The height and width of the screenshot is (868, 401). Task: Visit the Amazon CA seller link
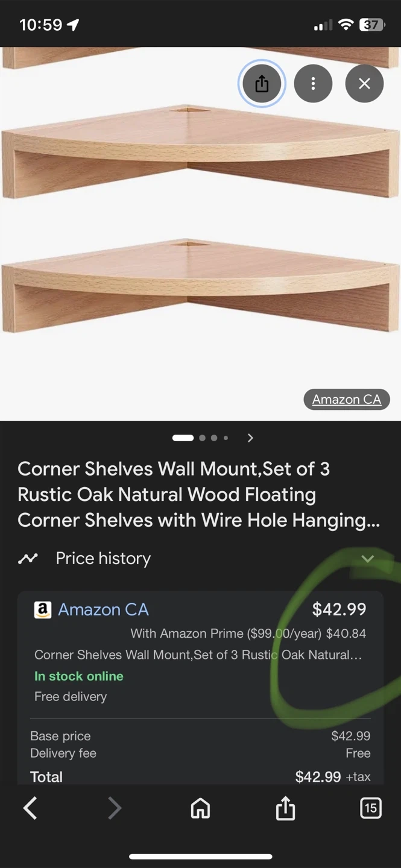point(103,610)
